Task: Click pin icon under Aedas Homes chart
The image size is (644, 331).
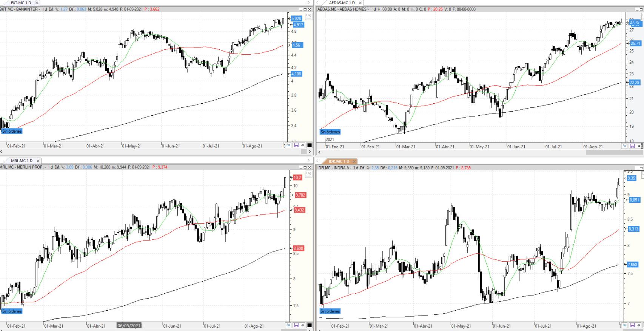Action: pos(639,146)
